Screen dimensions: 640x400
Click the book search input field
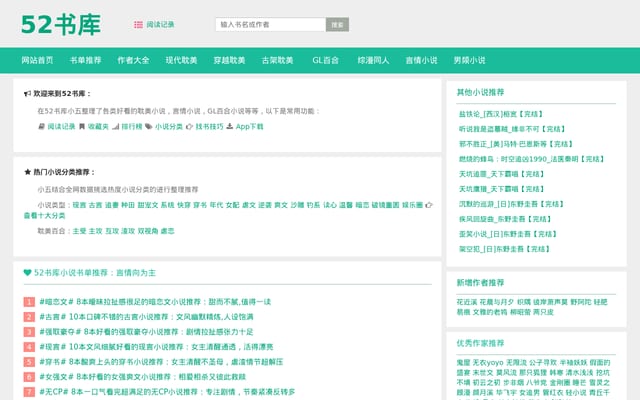[x=271, y=24]
